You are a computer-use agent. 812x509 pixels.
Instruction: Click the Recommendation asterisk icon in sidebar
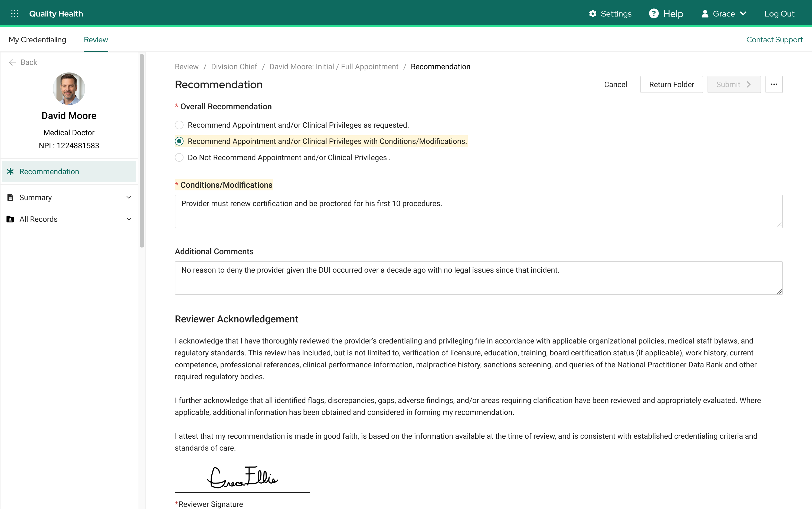coord(11,172)
